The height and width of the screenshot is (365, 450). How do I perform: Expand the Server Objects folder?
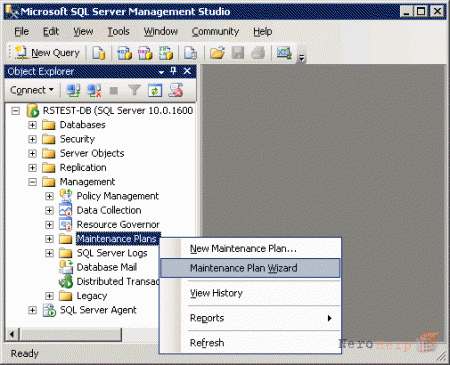coord(32,154)
